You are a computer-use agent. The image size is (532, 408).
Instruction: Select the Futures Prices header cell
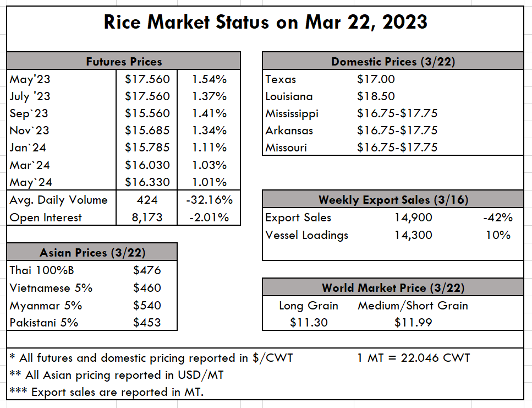[124, 61]
